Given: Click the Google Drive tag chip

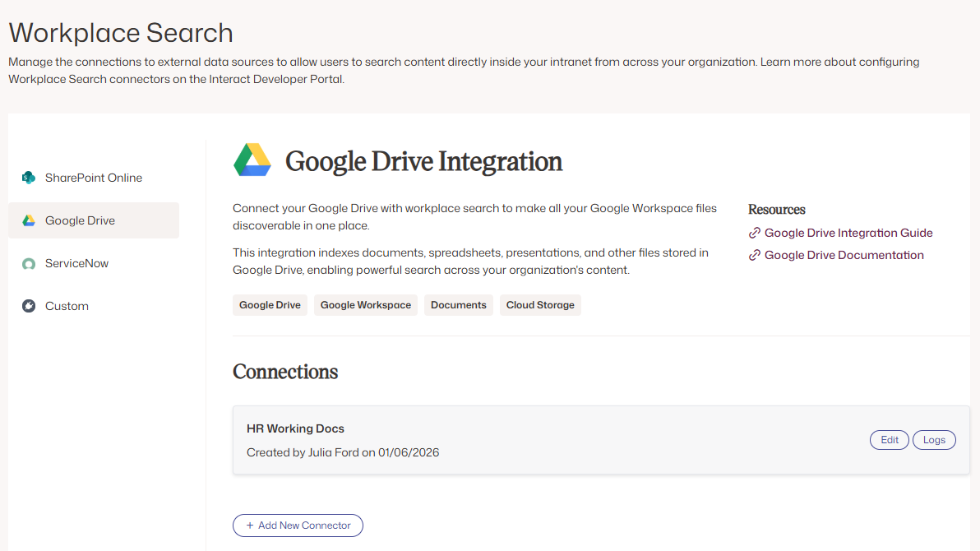Looking at the screenshot, I should point(270,305).
